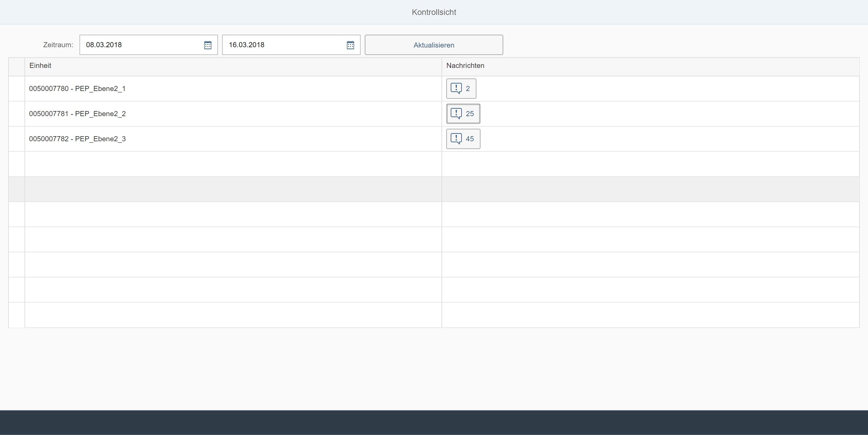Image resolution: width=868 pixels, height=435 pixels.
Task: Click the Nachrichten column header
Action: (x=465, y=66)
